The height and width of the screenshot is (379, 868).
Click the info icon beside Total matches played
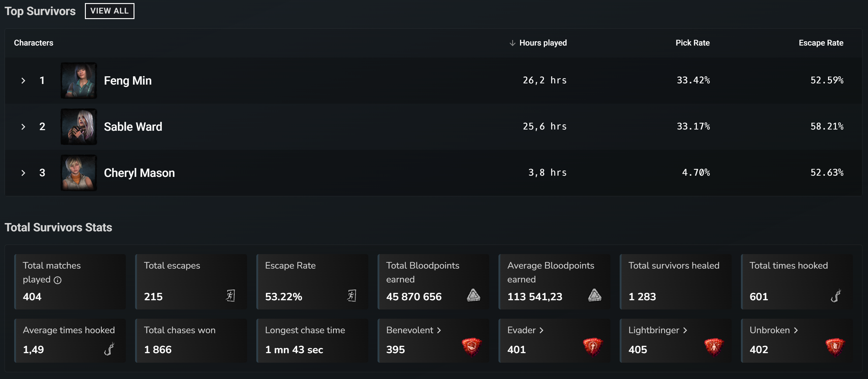[58, 280]
